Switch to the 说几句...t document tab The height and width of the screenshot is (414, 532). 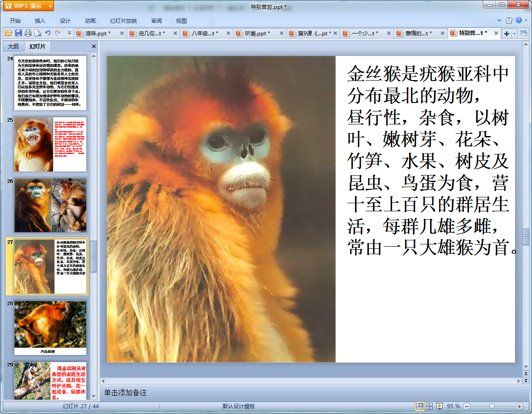[x=151, y=33]
